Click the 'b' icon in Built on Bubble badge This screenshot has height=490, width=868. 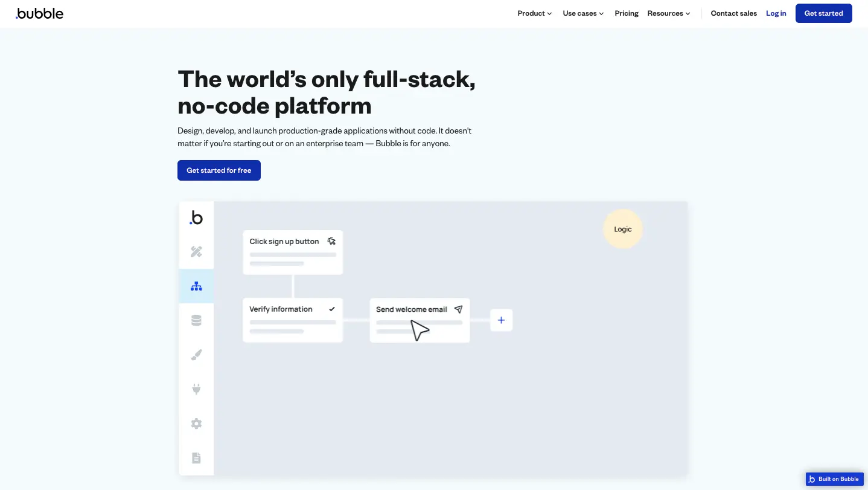[812, 479]
